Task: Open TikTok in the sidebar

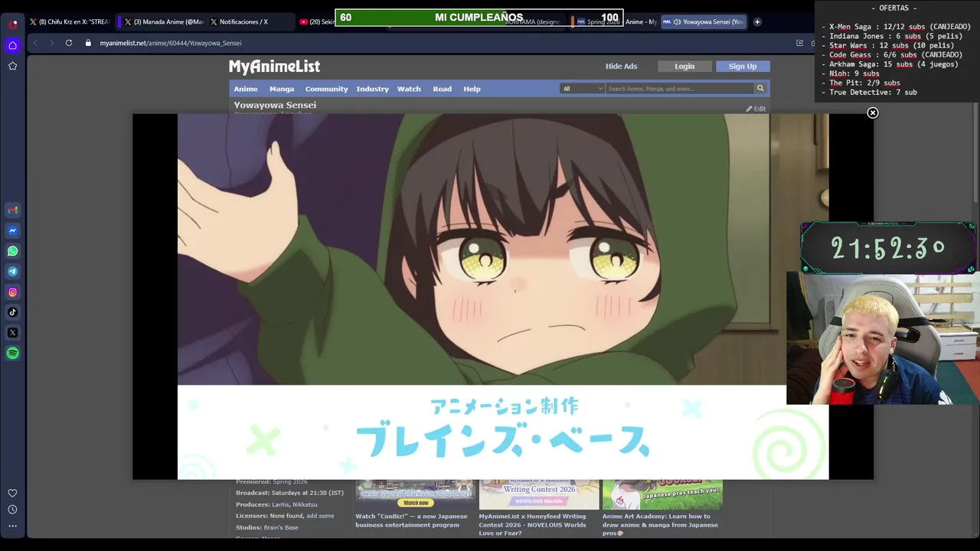Action: [13, 312]
